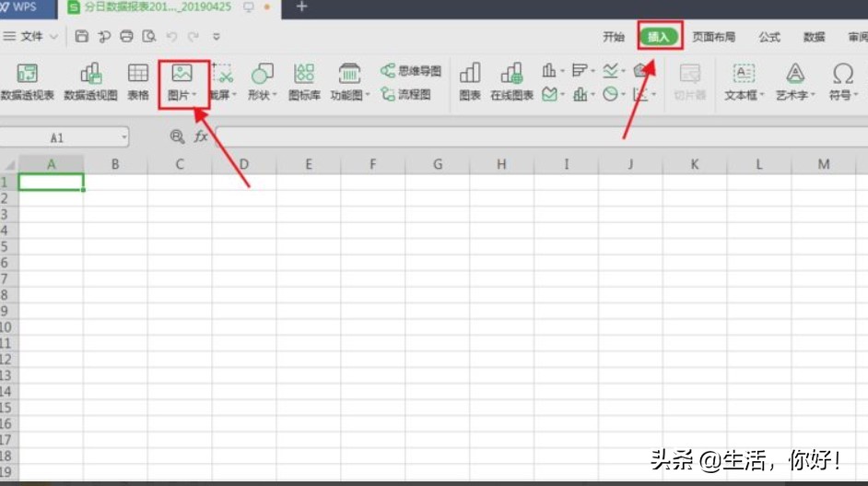Click the Redo arrow
The image size is (868, 486).
(194, 37)
